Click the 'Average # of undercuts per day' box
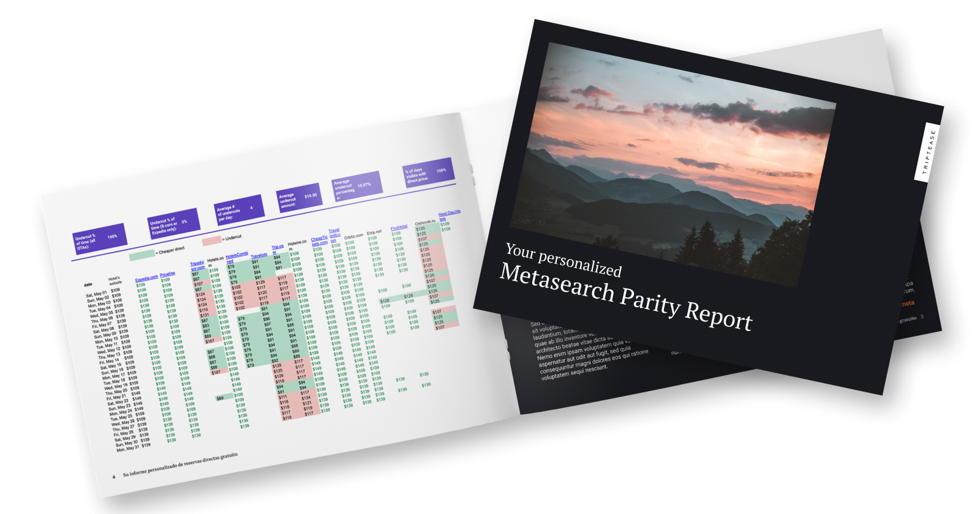 pyautogui.click(x=238, y=210)
